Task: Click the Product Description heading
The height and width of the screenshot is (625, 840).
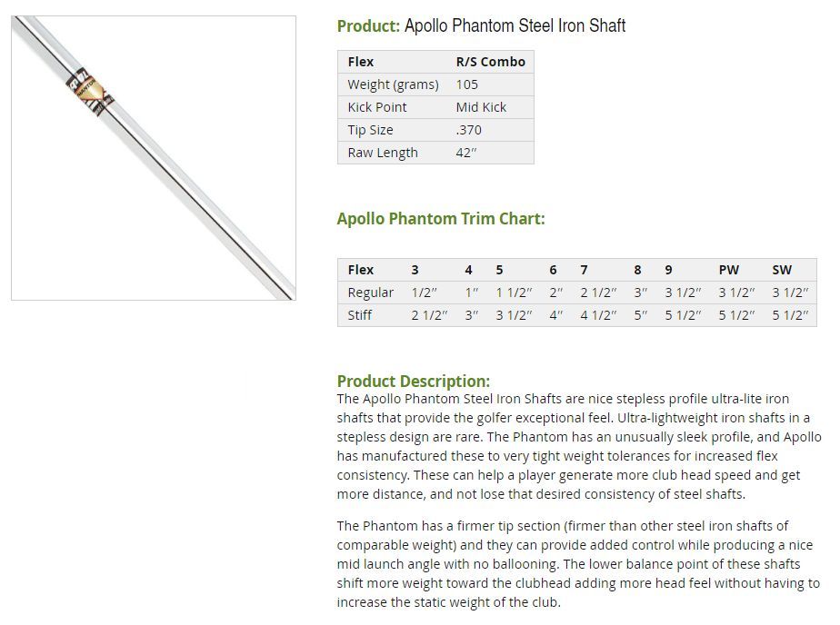Action: point(413,381)
